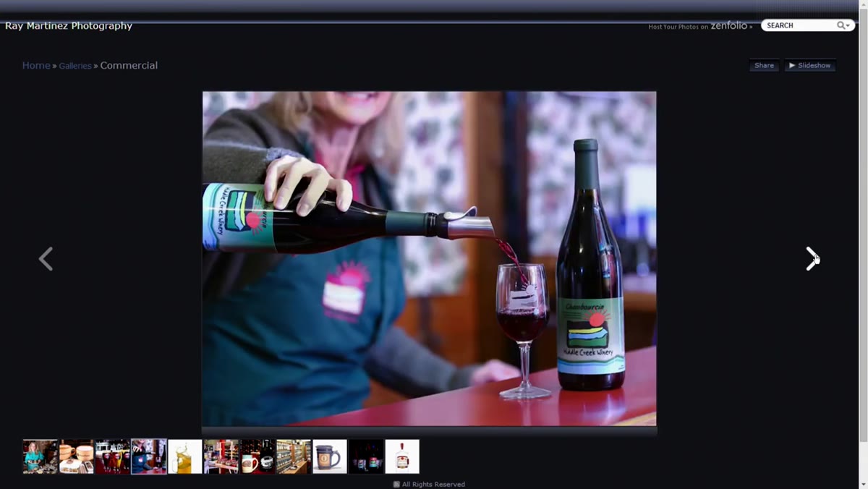Screen dimensions: 868x489
Task: Select thumbnail of splashing golden drink pitcher
Action: (x=185, y=456)
